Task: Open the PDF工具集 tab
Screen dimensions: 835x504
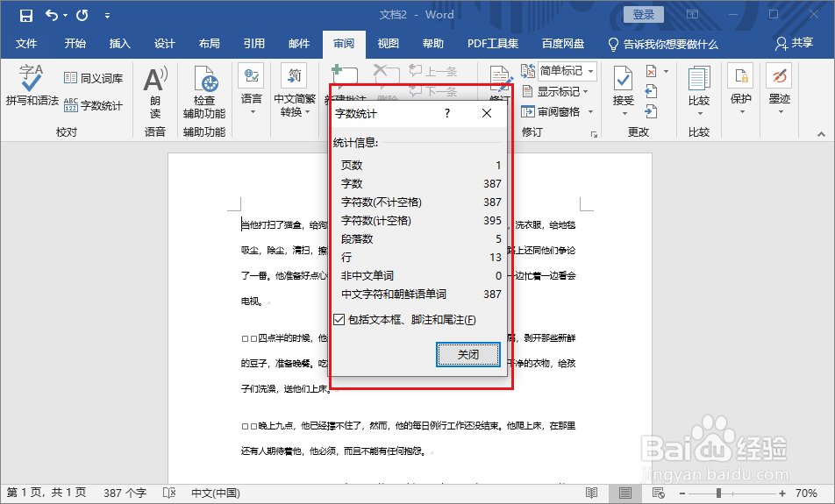Action: 493,44
